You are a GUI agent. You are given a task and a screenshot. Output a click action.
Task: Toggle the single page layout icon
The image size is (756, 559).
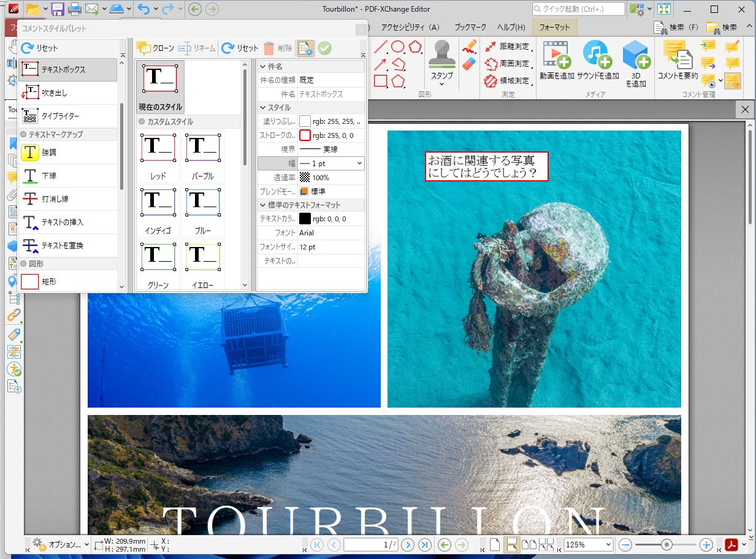point(494,544)
